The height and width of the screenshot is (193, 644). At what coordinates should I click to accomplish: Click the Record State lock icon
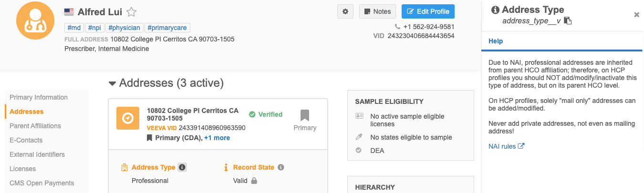click(x=254, y=181)
